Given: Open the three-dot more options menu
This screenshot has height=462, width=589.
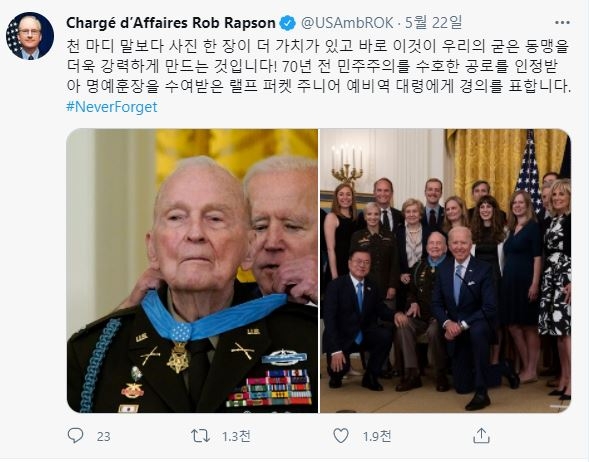Looking at the screenshot, I should coord(562,23).
